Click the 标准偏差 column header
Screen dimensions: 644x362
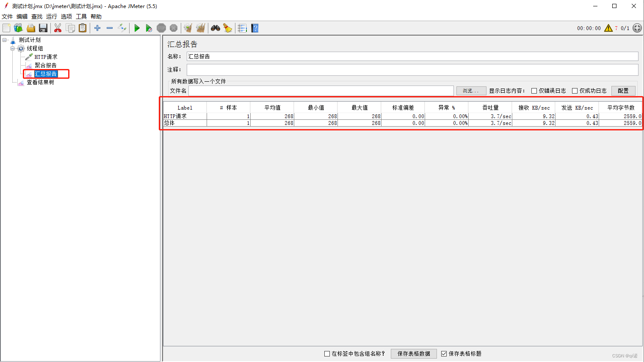pos(403,108)
